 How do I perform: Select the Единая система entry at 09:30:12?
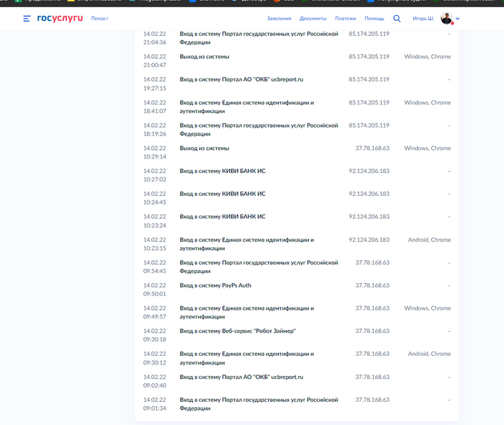coord(246,358)
